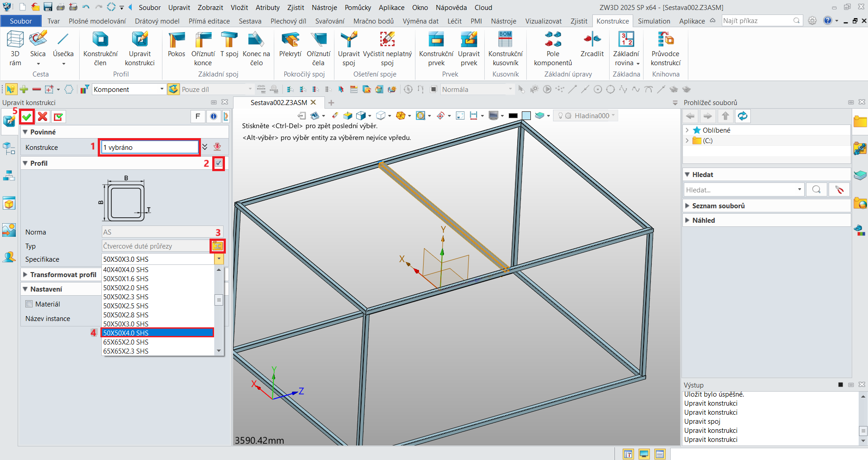
Task: Select the Konstrukční člen tool
Action: [x=100, y=48]
